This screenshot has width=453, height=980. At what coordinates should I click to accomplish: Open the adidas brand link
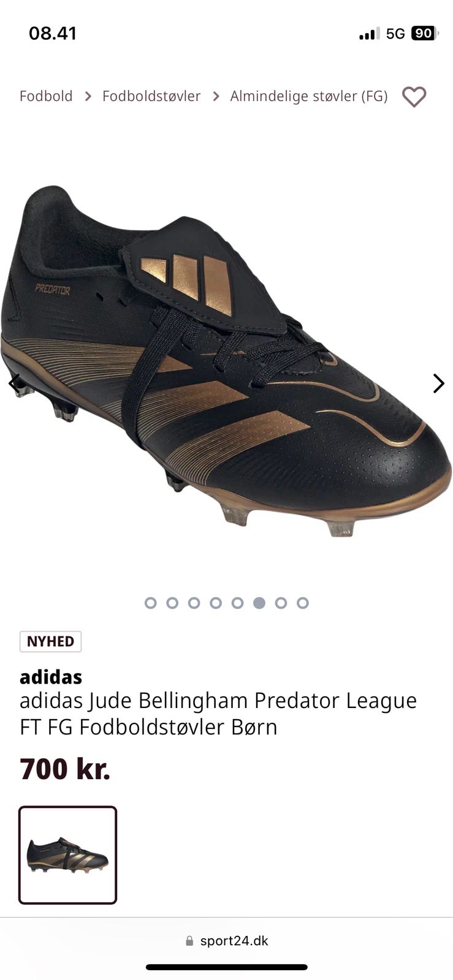51,677
